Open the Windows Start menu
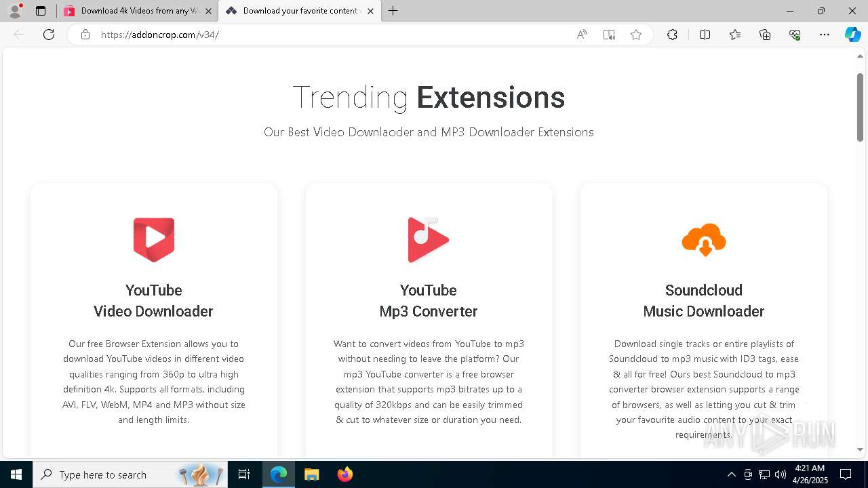The image size is (868, 488). (x=16, y=474)
